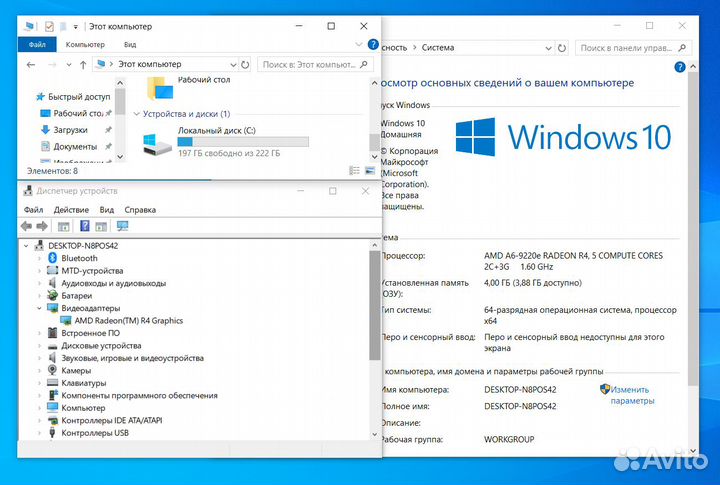
Task: Click the Forward arrow in Device Manager toolbar
Action: (x=42, y=226)
